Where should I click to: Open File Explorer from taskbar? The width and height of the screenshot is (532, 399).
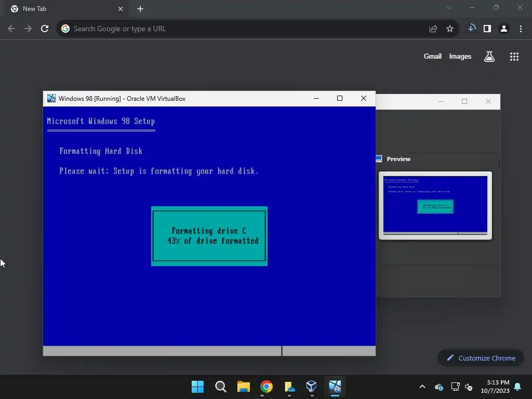(x=243, y=387)
